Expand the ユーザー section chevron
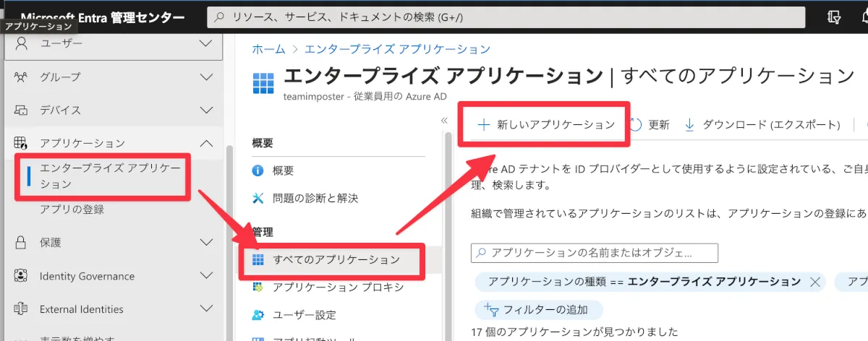This screenshot has height=341, width=868. click(x=207, y=43)
